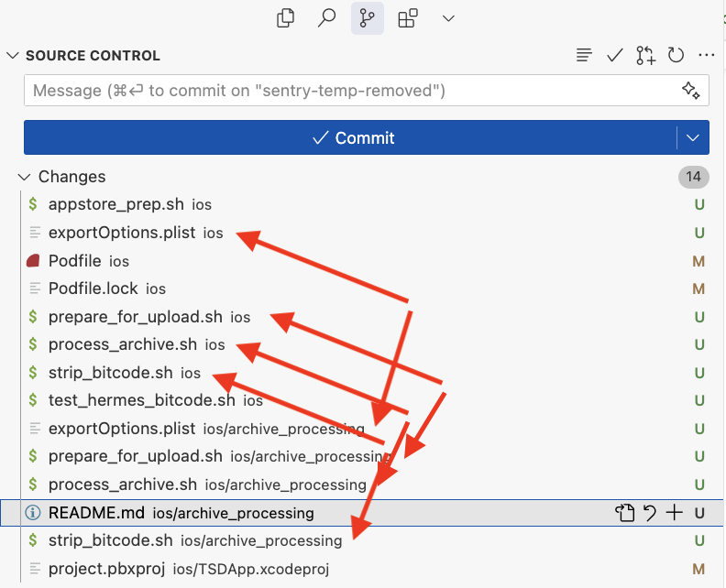The width and height of the screenshot is (726, 588).
Task: Click the U status on appstore_prep.sh row
Action: (x=699, y=204)
